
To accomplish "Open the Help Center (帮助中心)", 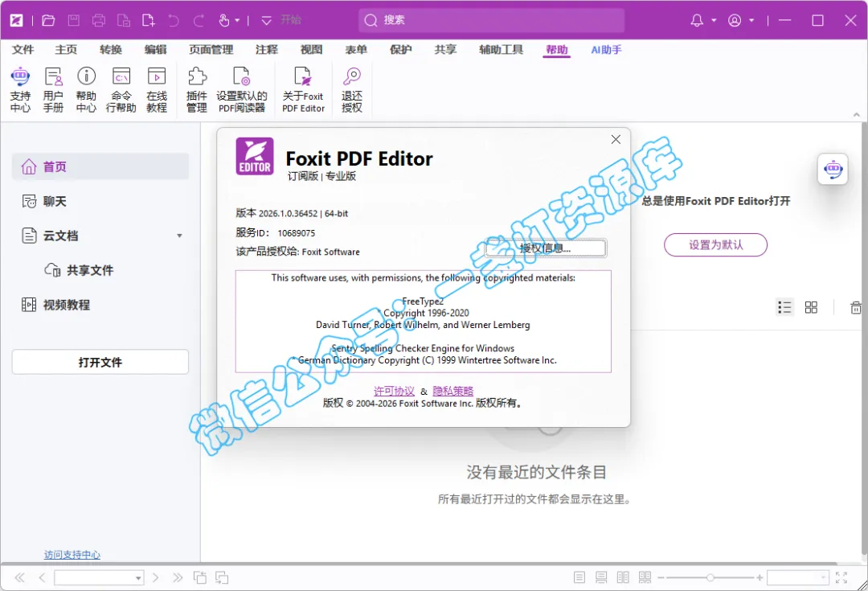I will click(x=86, y=89).
